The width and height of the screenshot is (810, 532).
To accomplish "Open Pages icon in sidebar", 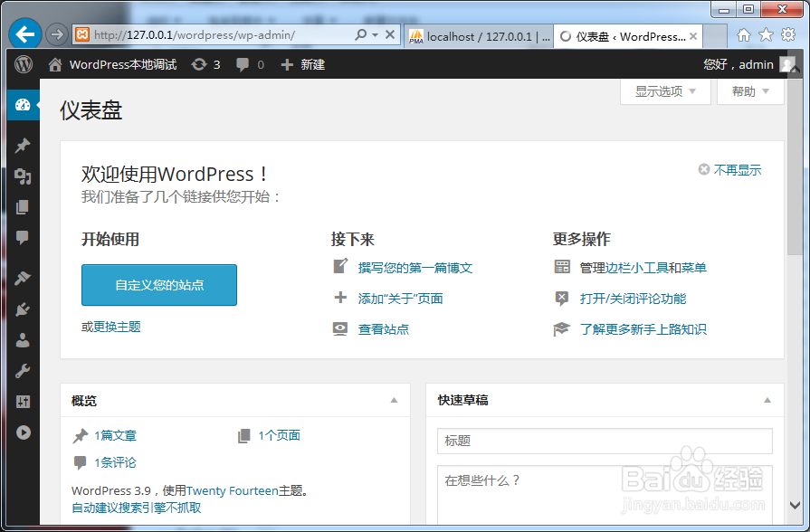I will pos(23,207).
